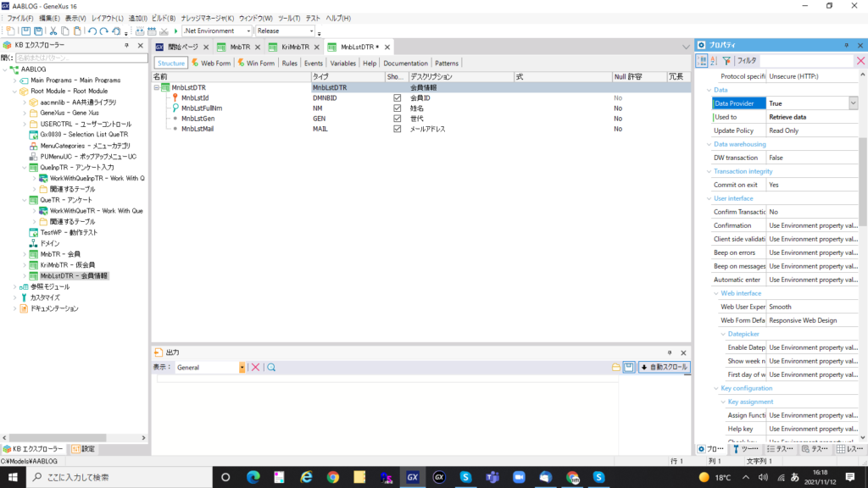The image size is (868, 488).
Task: Click the Build All toolbar icon
Action: [x=140, y=31]
